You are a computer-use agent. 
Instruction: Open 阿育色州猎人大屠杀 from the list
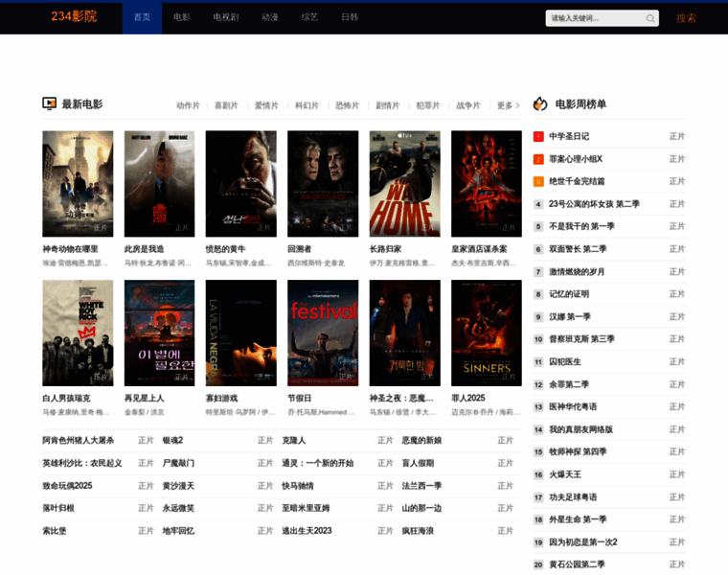[79, 440]
